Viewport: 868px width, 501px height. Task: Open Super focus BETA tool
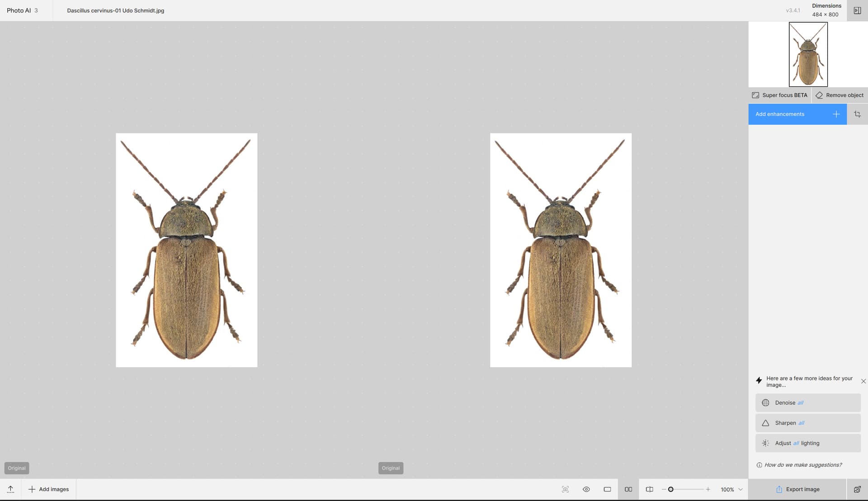[779, 95]
